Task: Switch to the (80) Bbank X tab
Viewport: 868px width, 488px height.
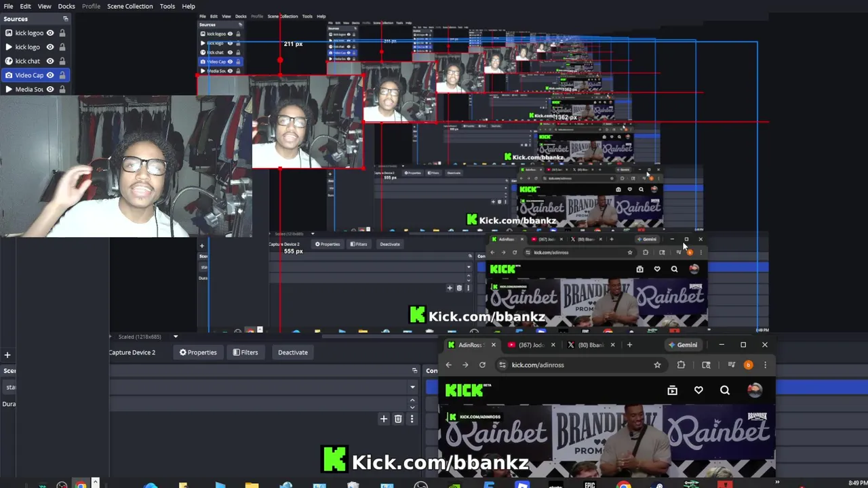Action: (590, 345)
